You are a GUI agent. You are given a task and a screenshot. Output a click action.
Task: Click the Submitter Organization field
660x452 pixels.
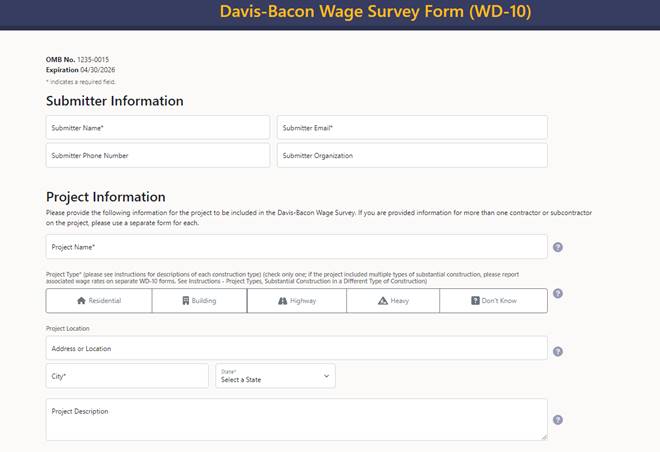(x=411, y=155)
